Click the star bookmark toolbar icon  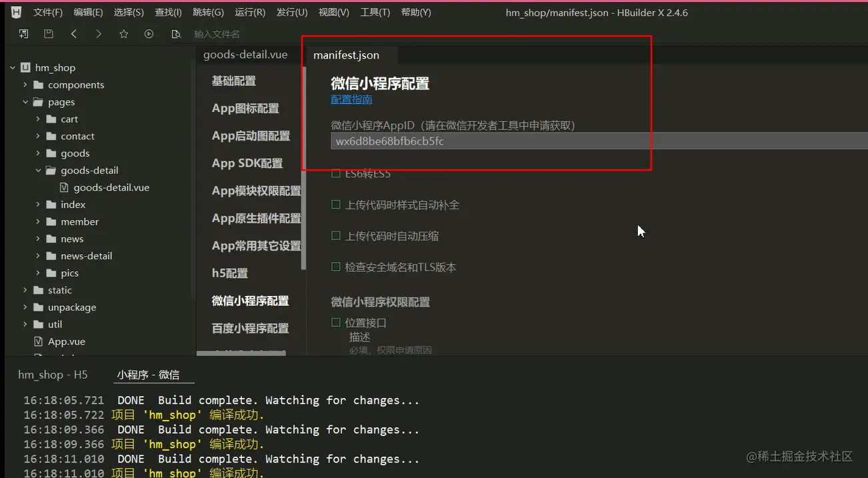coord(124,33)
